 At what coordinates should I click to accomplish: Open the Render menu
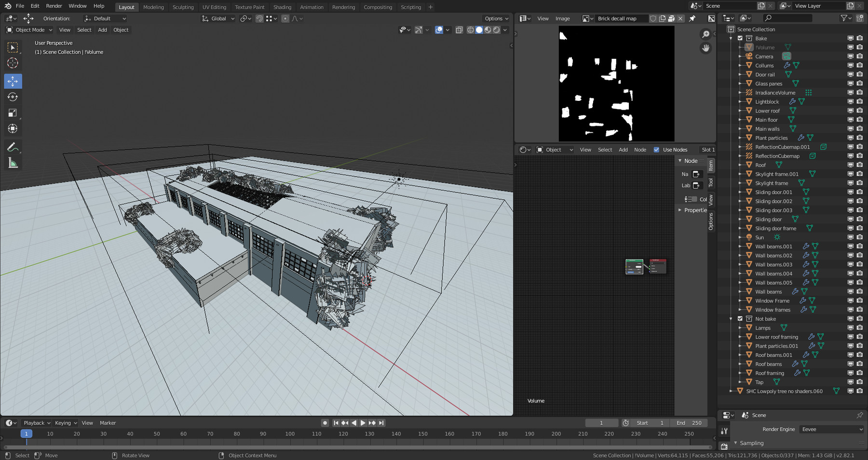coord(54,6)
